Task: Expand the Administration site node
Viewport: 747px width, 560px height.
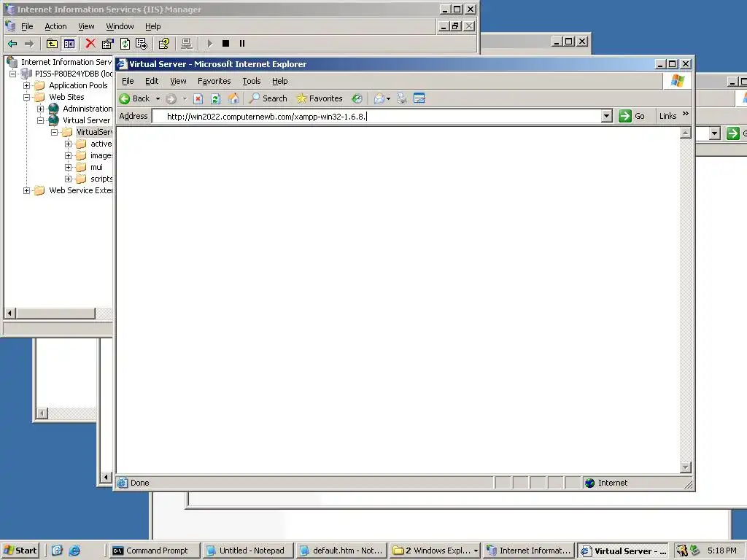Action: 41,109
